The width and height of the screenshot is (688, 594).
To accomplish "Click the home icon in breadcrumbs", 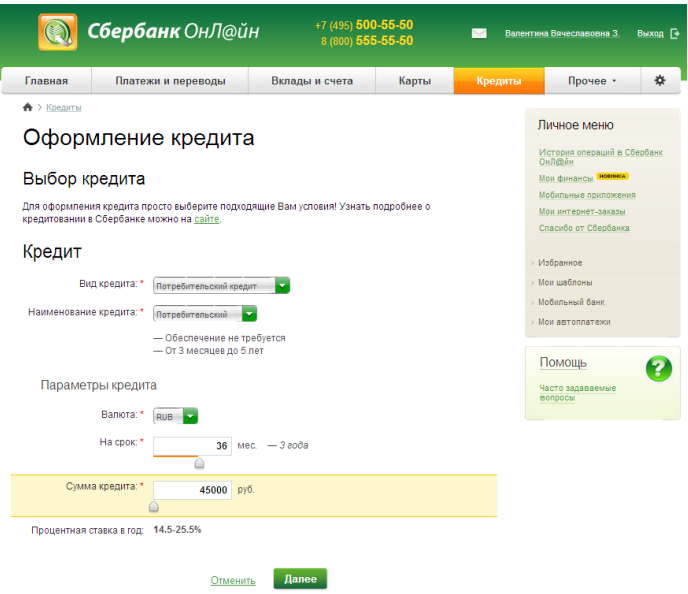I will [28, 107].
